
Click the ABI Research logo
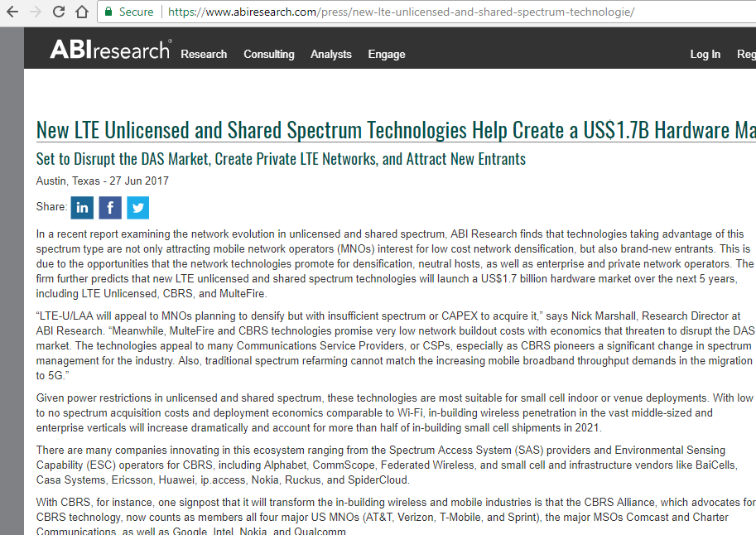pyautogui.click(x=109, y=51)
